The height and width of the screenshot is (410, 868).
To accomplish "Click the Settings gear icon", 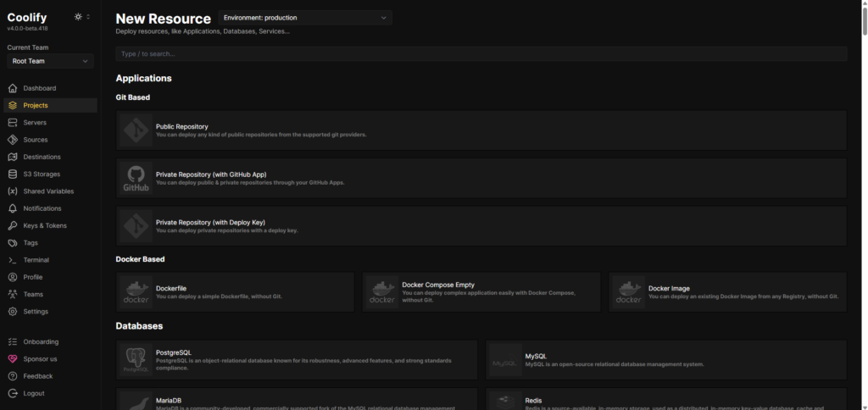I will point(13,311).
